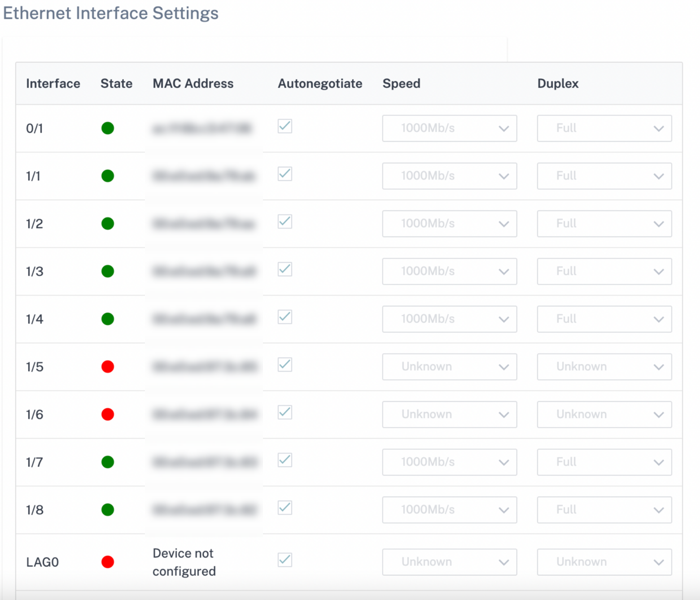700x600 pixels.
Task: Disable Autonegotiate on interface 1/6
Action: (285, 413)
